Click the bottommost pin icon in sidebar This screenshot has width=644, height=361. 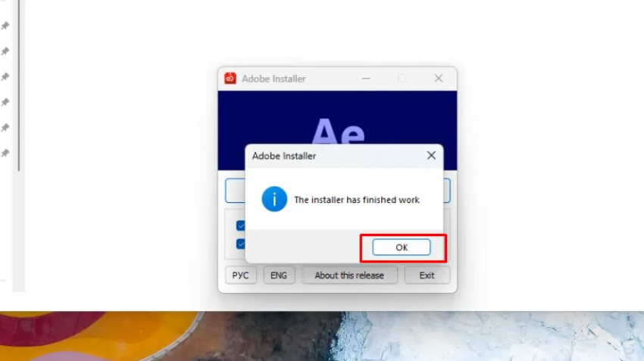[5, 153]
